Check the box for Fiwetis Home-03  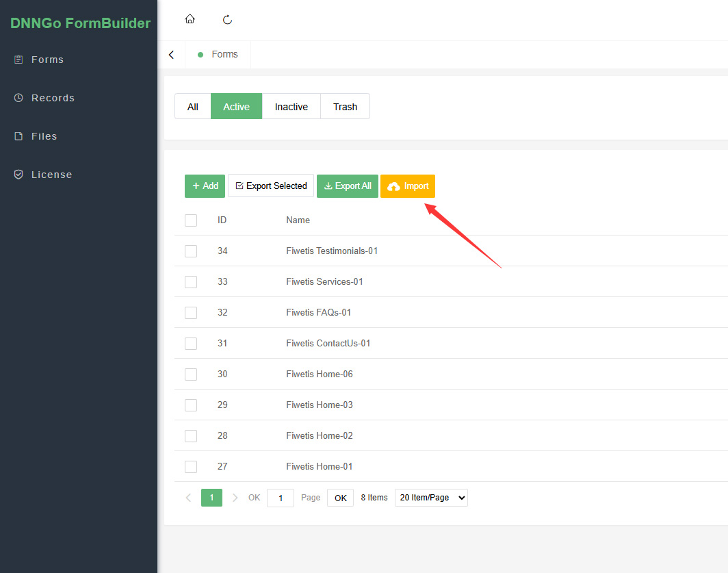[191, 405]
